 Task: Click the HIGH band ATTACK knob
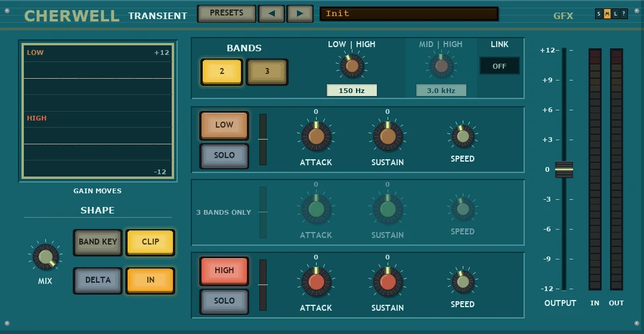coord(316,282)
